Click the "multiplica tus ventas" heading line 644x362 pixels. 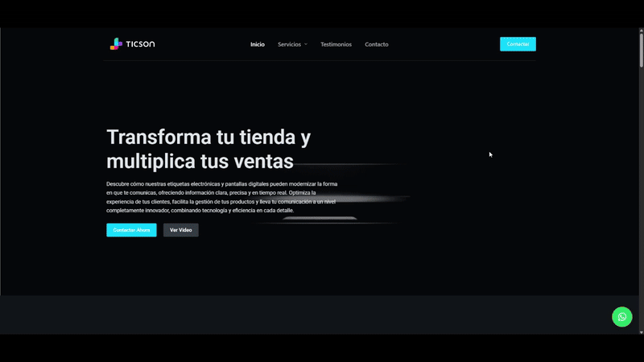pyautogui.click(x=200, y=161)
